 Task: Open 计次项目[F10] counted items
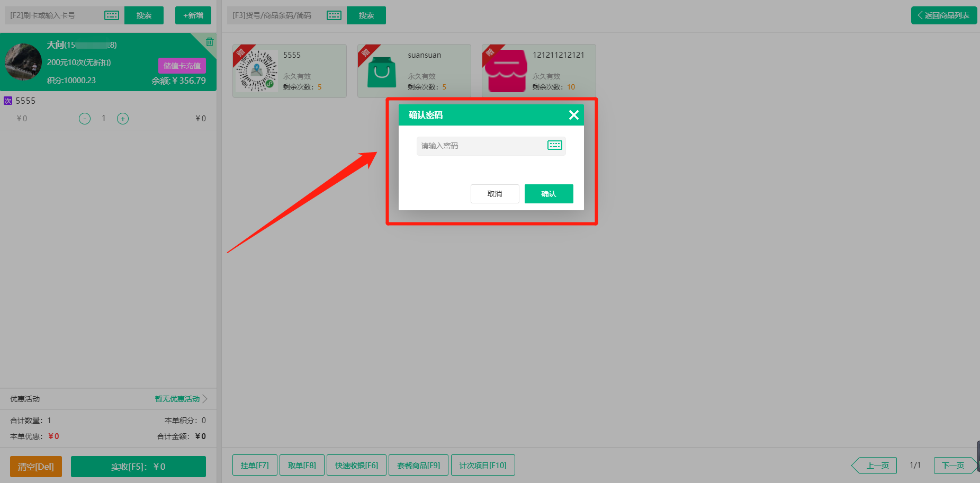coord(482,466)
